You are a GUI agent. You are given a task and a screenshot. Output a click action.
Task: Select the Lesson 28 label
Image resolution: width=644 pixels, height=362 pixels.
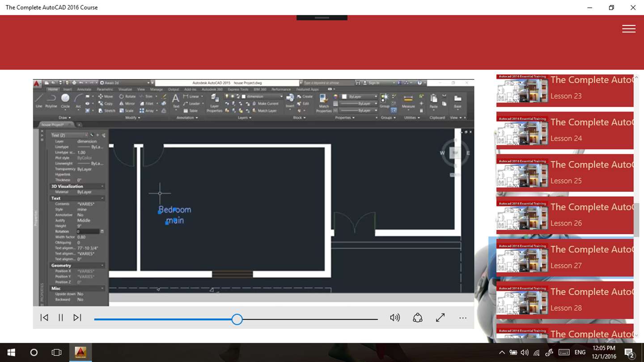(566, 308)
